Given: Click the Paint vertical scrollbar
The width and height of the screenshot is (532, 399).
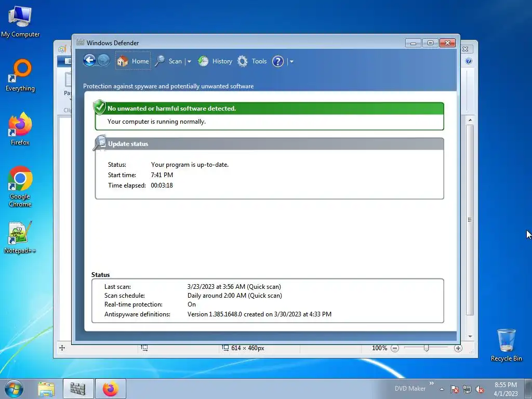Looking at the screenshot, I should [x=470, y=220].
